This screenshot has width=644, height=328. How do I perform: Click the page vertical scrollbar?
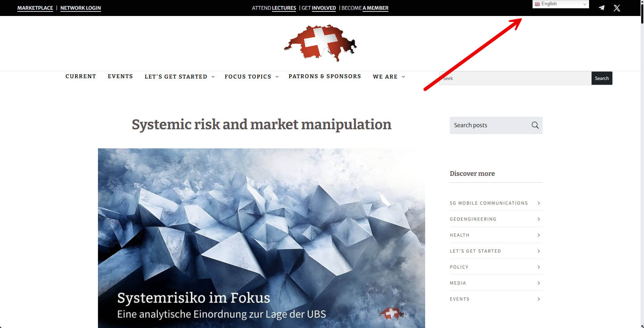pos(642,164)
